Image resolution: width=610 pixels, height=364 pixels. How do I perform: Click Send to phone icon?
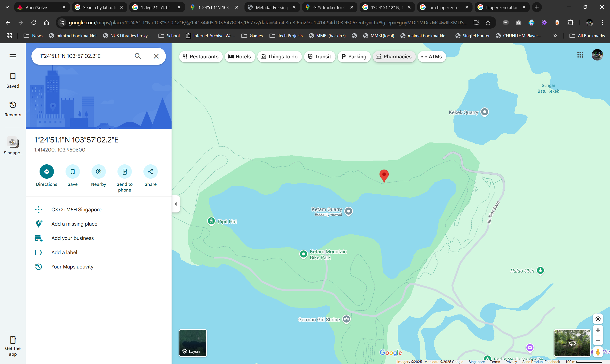tap(124, 172)
